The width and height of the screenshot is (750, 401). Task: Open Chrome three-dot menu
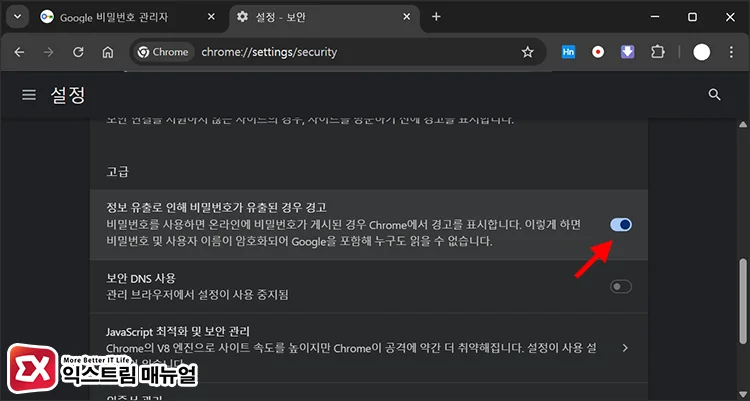pos(731,52)
